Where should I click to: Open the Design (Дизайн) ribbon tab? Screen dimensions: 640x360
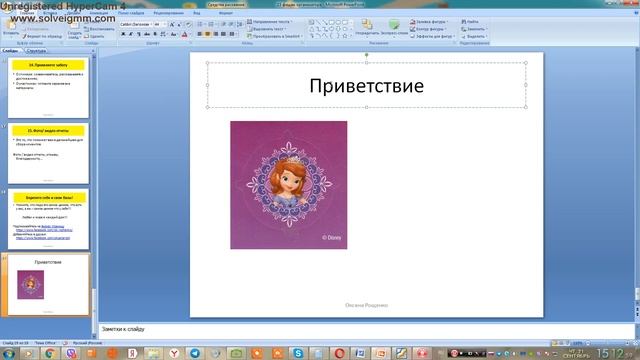[x=73, y=13]
